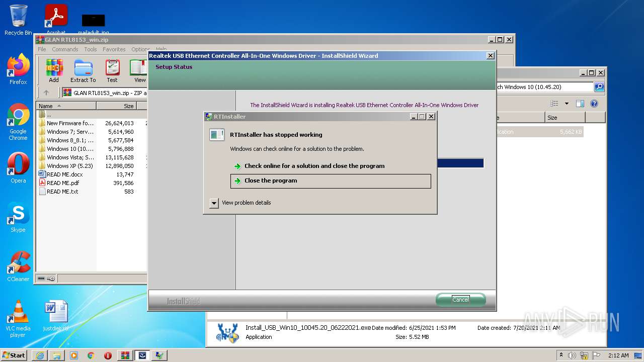Select READ ME.txt in the archive

tap(92, 192)
